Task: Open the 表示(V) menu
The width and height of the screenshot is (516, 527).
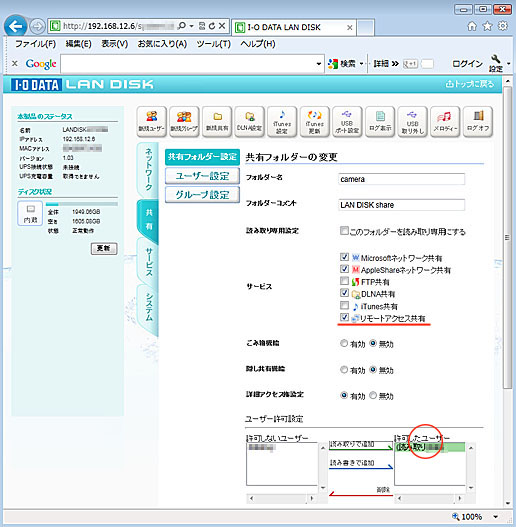Action: (115, 44)
